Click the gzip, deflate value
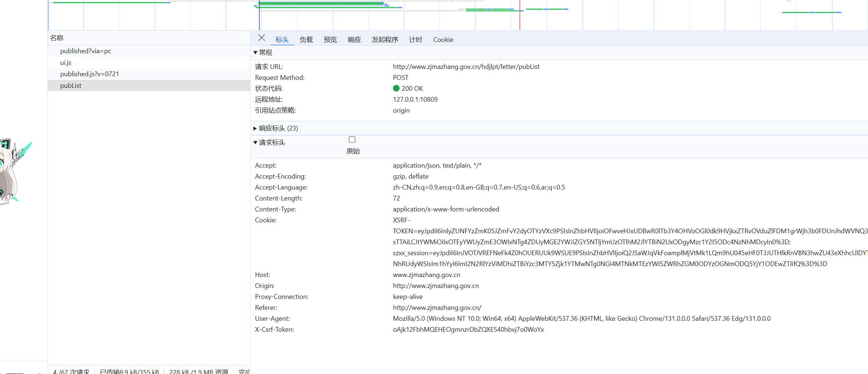This screenshot has height=374, width=868. tap(410, 176)
